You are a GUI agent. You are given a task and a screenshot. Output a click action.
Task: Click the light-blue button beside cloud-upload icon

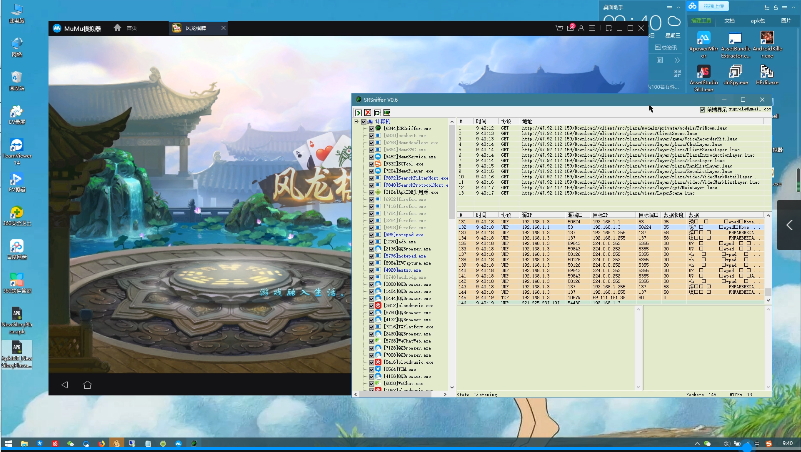tap(714, 6)
